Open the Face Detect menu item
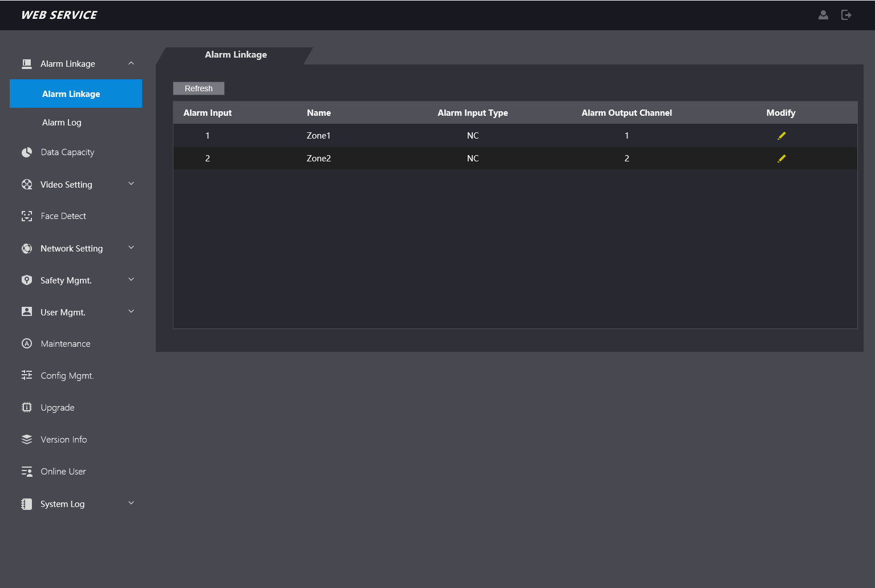The image size is (875, 588). [x=63, y=216]
